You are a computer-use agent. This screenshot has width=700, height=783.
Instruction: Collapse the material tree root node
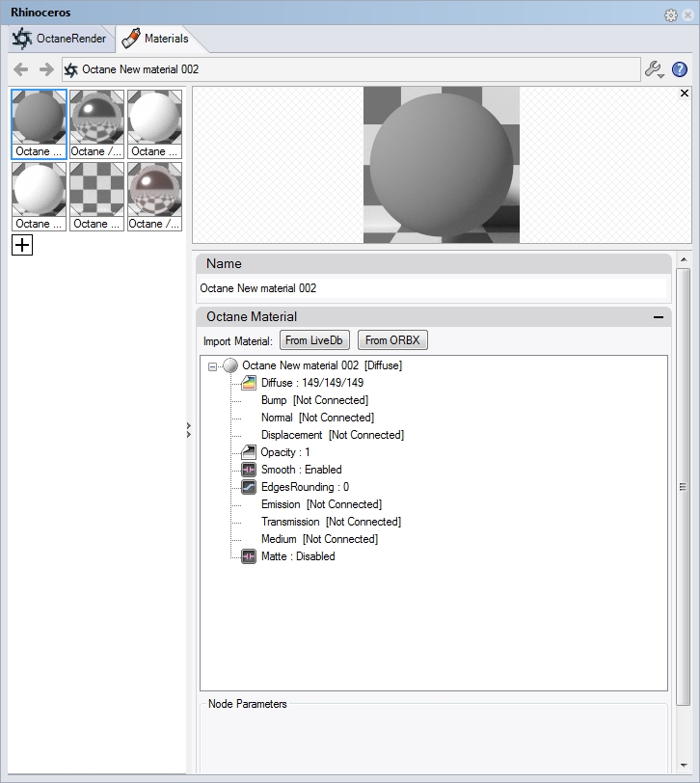click(x=212, y=366)
